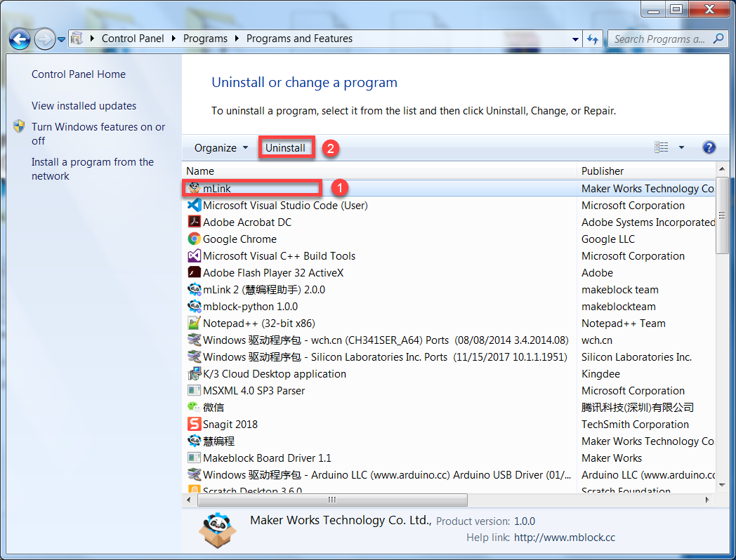Select the CH341SER_A64 driver package icon
Image resolution: width=736 pixels, height=560 pixels.
[194, 340]
